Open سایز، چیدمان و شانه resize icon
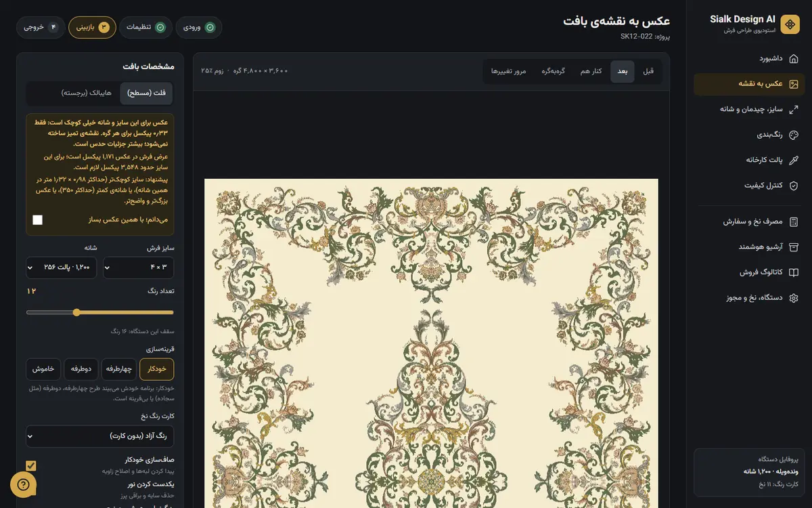 (x=794, y=109)
